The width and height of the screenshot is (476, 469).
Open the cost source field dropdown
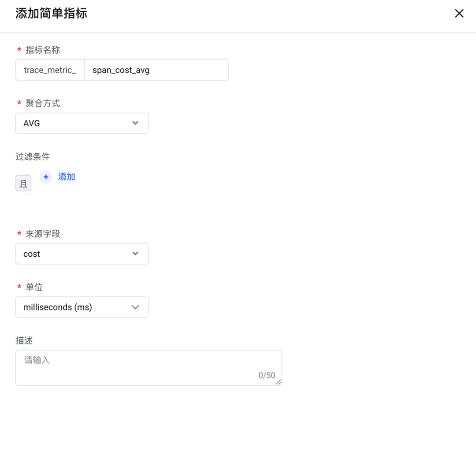point(82,254)
